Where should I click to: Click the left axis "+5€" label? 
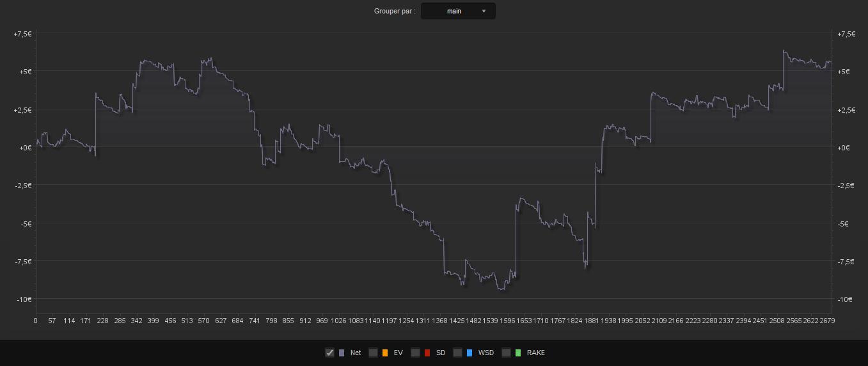[x=25, y=72]
